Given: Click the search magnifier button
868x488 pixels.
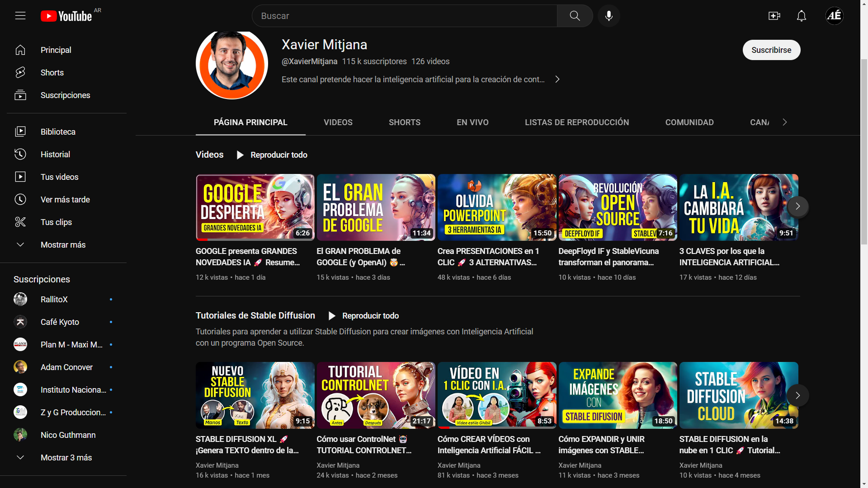Looking at the screenshot, I should [575, 16].
